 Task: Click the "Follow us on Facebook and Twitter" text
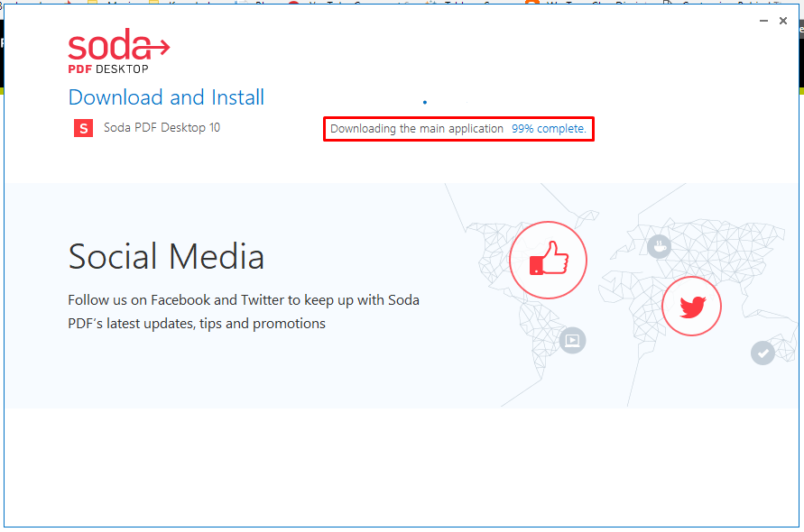point(176,300)
